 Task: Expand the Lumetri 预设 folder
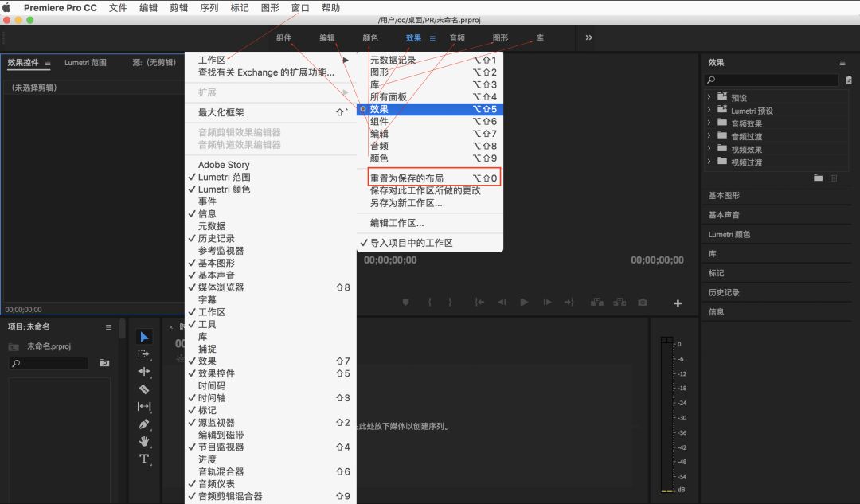(709, 110)
